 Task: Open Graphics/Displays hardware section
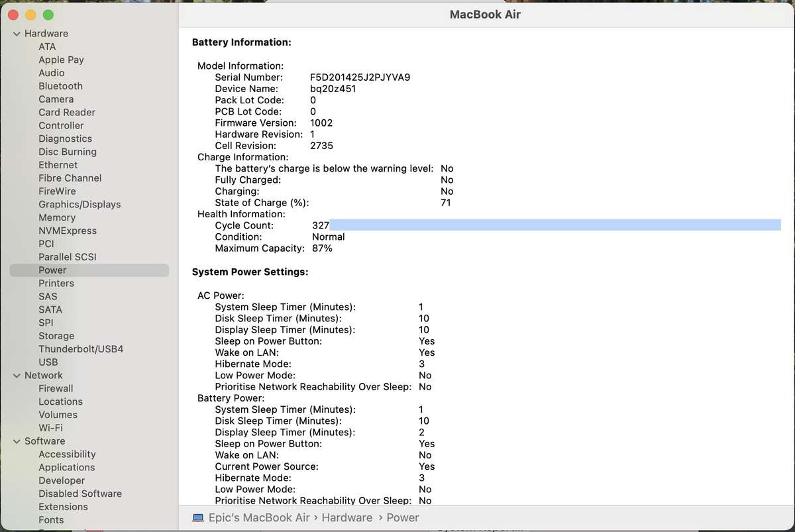[x=79, y=205]
